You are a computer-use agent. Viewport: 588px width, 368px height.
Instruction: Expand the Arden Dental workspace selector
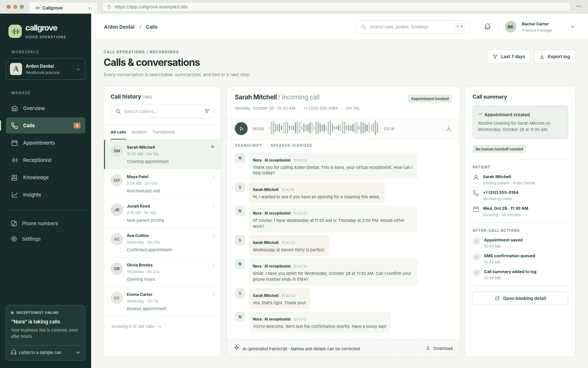coord(46,69)
